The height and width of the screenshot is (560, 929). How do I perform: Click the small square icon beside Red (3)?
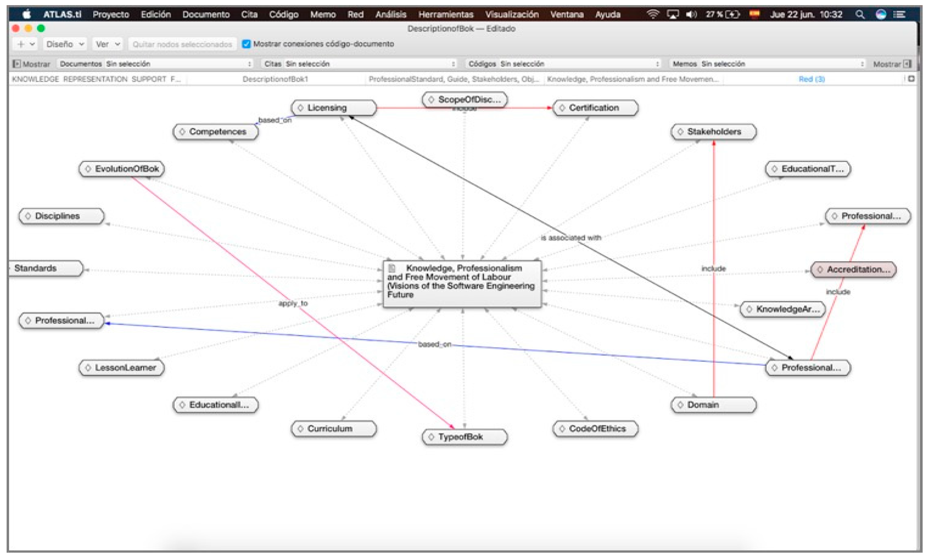coord(911,79)
